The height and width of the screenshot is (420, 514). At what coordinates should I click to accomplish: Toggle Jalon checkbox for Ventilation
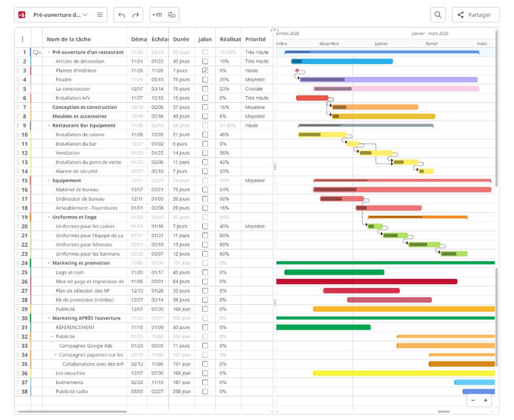point(205,153)
